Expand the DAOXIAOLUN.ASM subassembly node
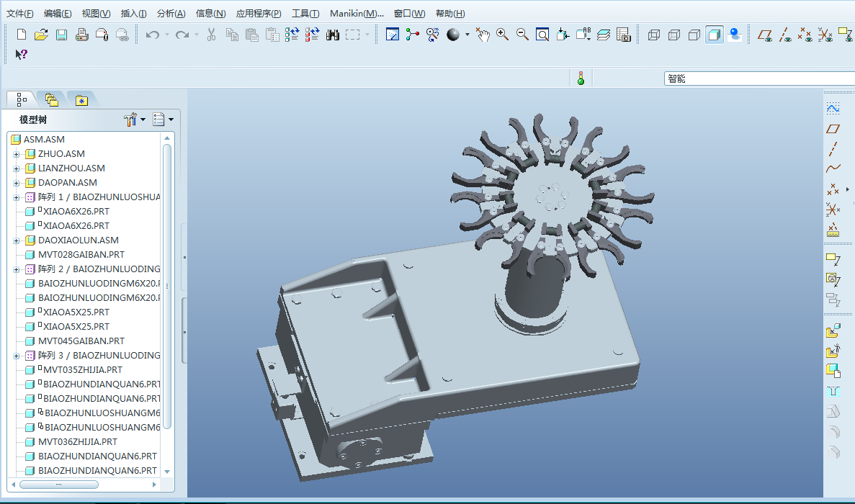This screenshot has width=855, height=504. [16, 240]
